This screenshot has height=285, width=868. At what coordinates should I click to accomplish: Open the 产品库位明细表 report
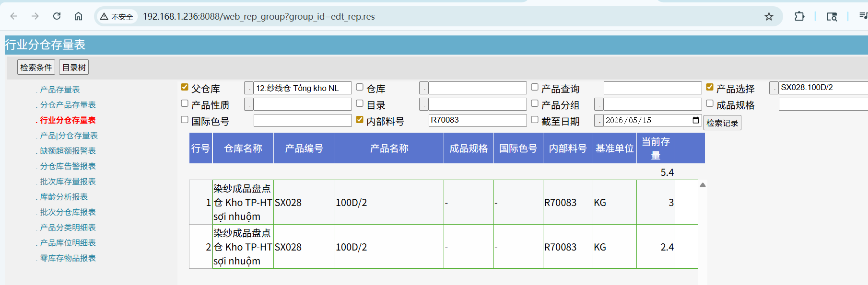[x=68, y=243]
